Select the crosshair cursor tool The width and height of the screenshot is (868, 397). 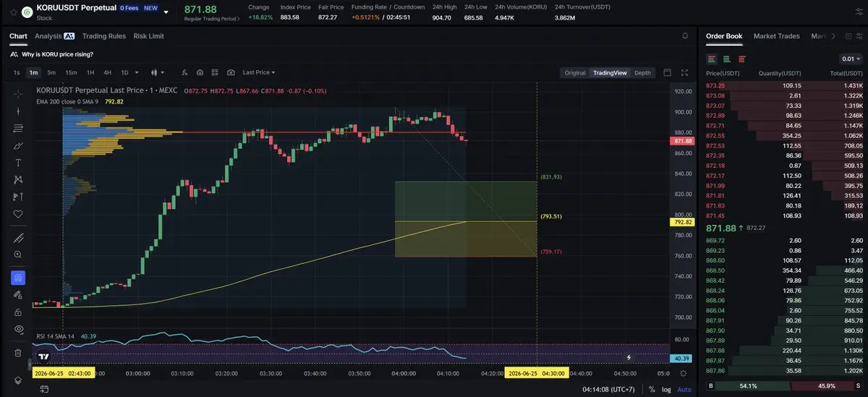click(18, 93)
